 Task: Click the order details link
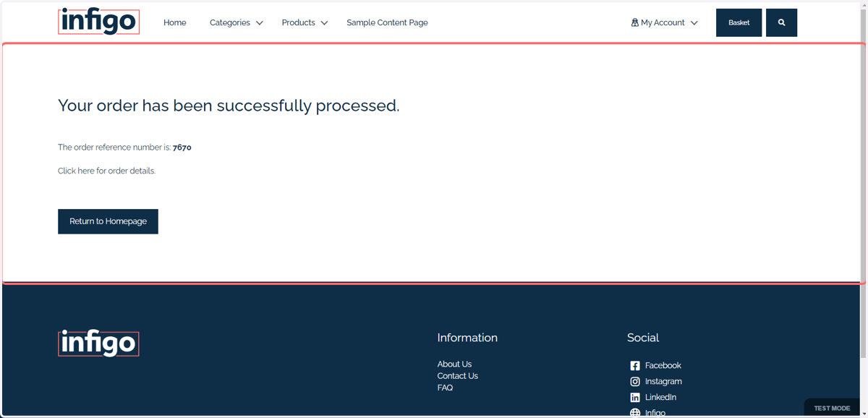pyautogui.click(x=106, y=171)
